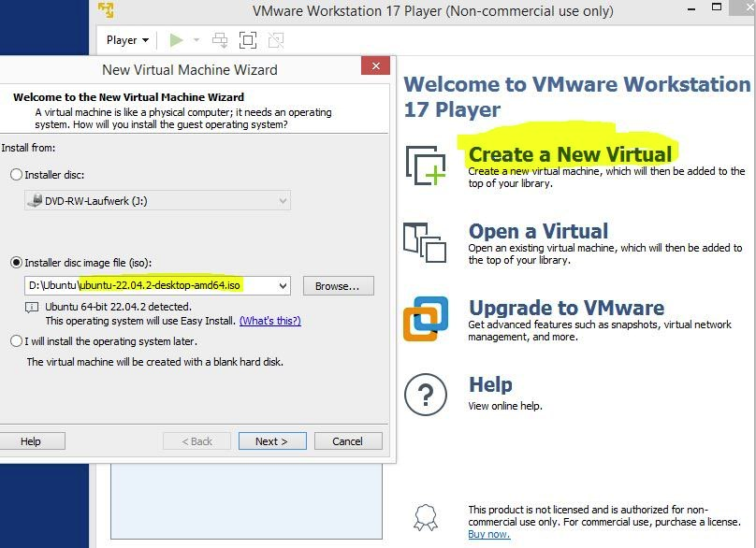Click the Ubuntu 64-bit 22.04.2 detected text
The image size is (756, 548).
click(118, 307)
